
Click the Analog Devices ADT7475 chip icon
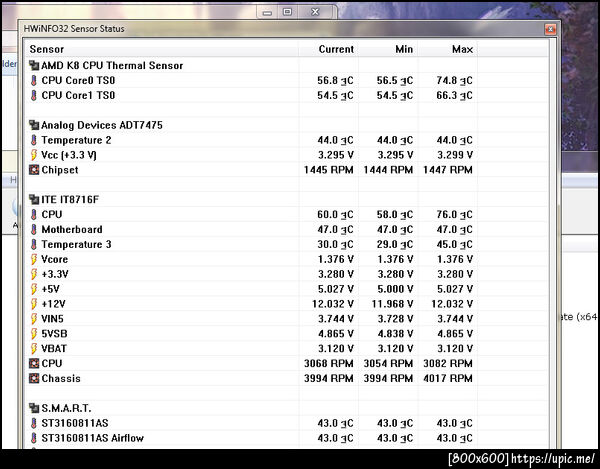[x=34, y=125]
